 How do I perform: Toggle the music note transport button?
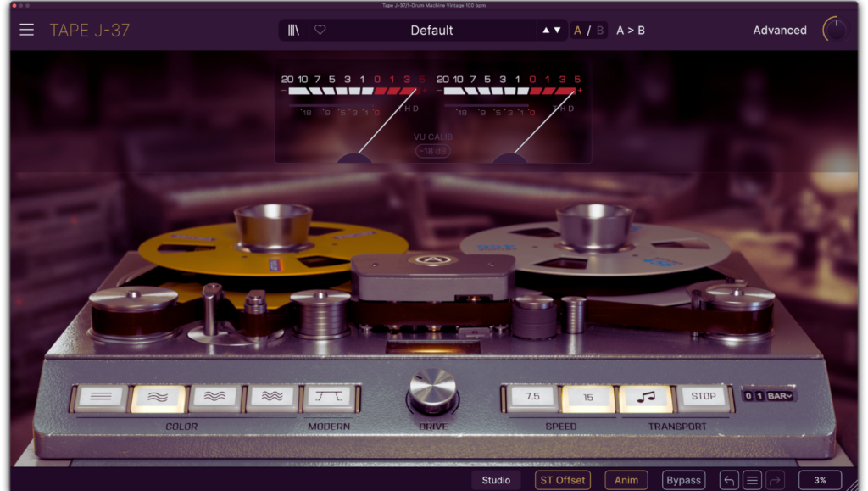[x=645, y=398]
